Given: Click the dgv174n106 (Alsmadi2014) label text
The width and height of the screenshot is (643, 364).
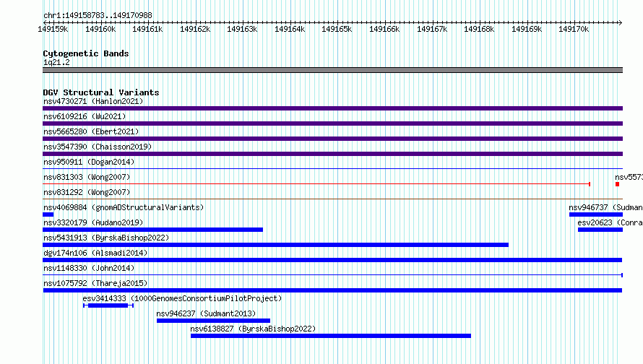Looking at the screenshot, I should [95, 253].
